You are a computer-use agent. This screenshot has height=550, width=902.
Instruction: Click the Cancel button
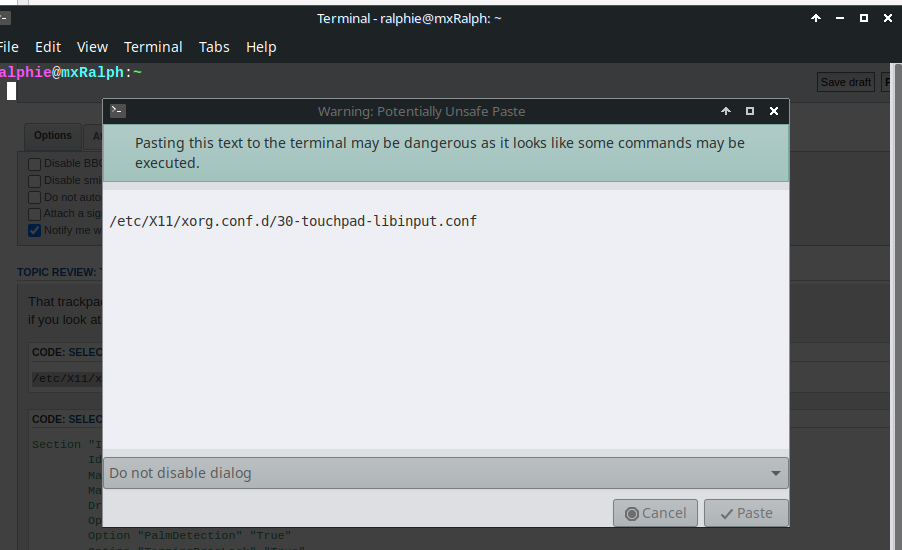pyautogui.click(x=655, y=513)
